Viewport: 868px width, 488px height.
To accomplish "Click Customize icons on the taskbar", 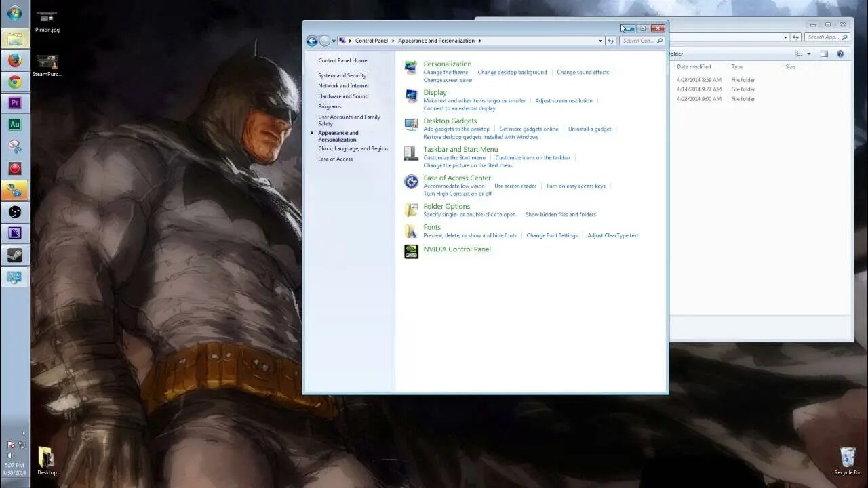I will tap(532, 157).
